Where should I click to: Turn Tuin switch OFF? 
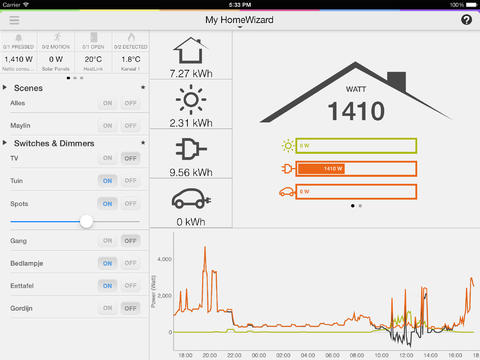tap(130, 181)
